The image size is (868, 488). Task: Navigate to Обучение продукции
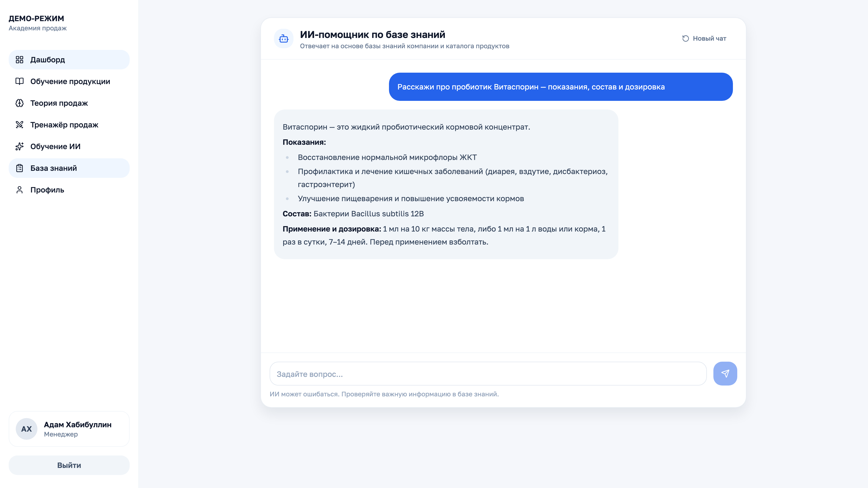70,81
